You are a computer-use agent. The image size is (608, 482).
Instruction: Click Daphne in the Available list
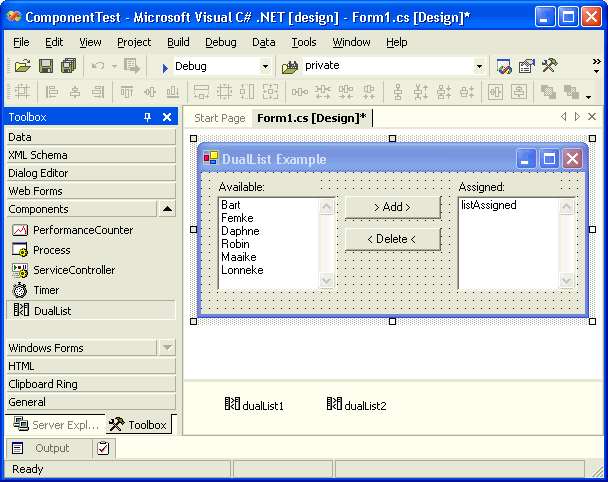pos(240,231)
